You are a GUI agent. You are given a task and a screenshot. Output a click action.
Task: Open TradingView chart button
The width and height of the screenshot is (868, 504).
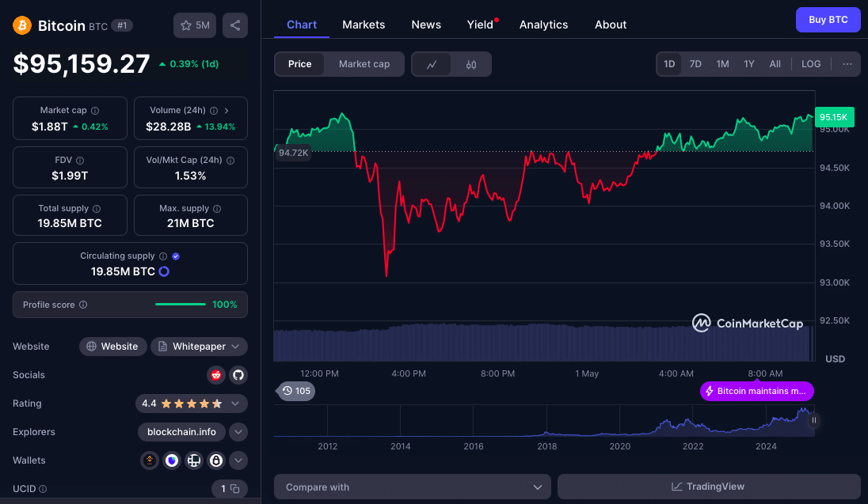click(709, 487)
